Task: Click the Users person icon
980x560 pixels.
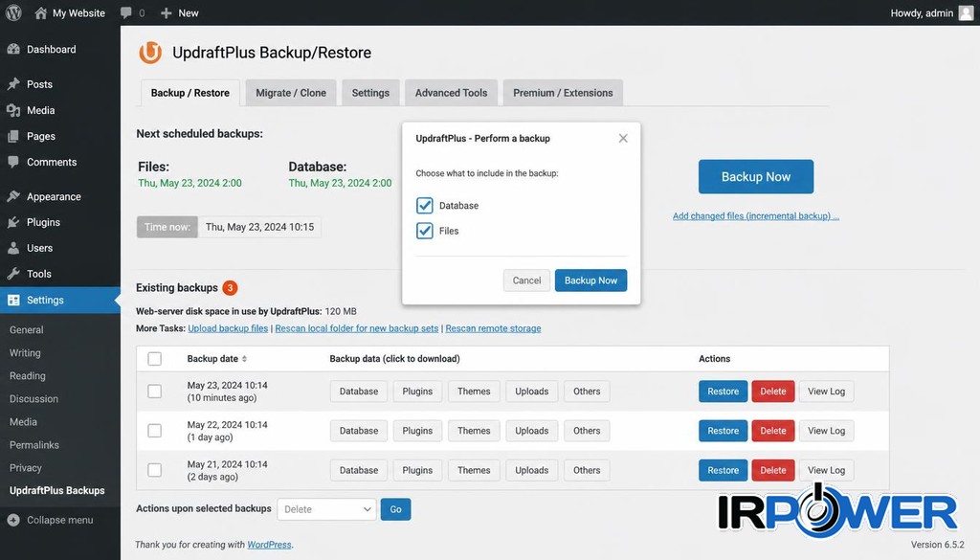Action: (x=13, y=248)
